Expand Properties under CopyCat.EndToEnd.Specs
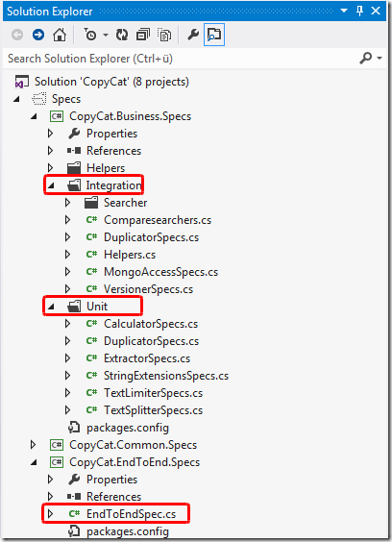The width and height of the screenshot is (392, 542). tap(51, 480)
